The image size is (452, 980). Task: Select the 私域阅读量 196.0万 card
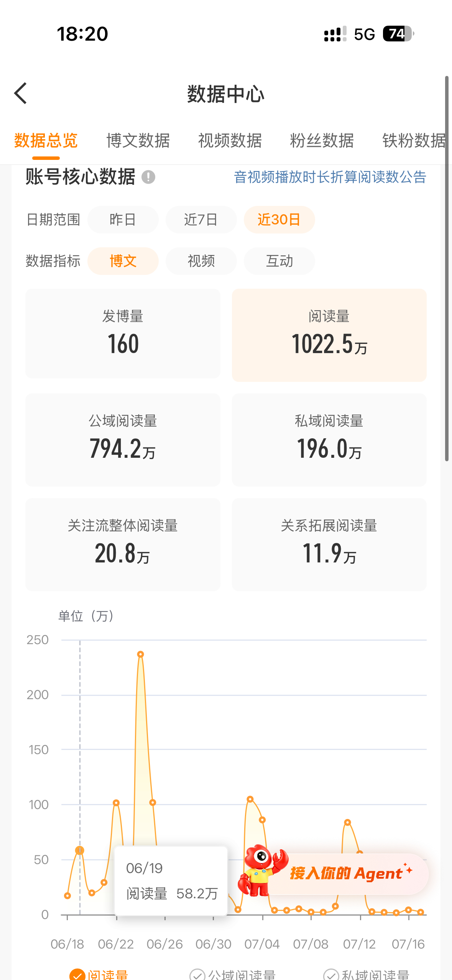click(329, 440)
